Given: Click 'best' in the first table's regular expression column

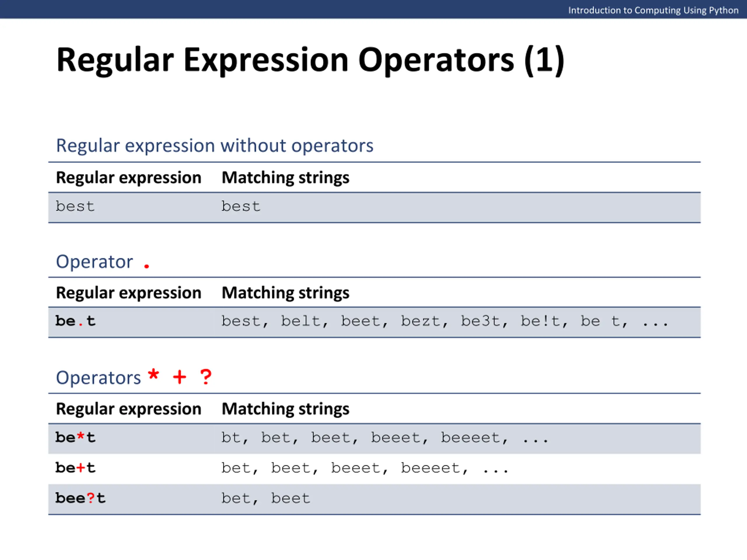Looking at the screenshot, I should (x=75, y=206).
